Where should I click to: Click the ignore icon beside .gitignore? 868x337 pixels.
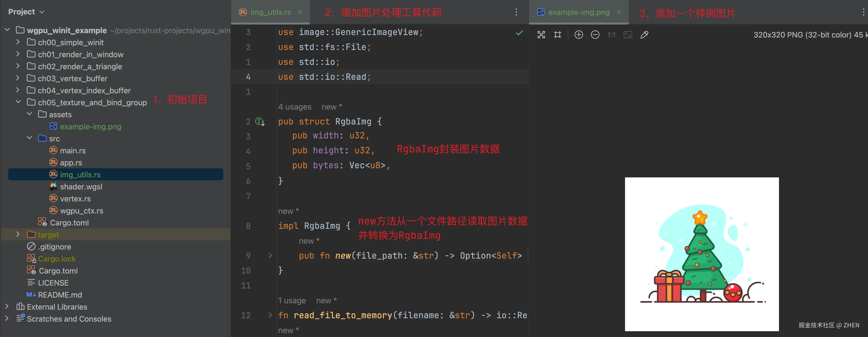[x=31, y=246]
